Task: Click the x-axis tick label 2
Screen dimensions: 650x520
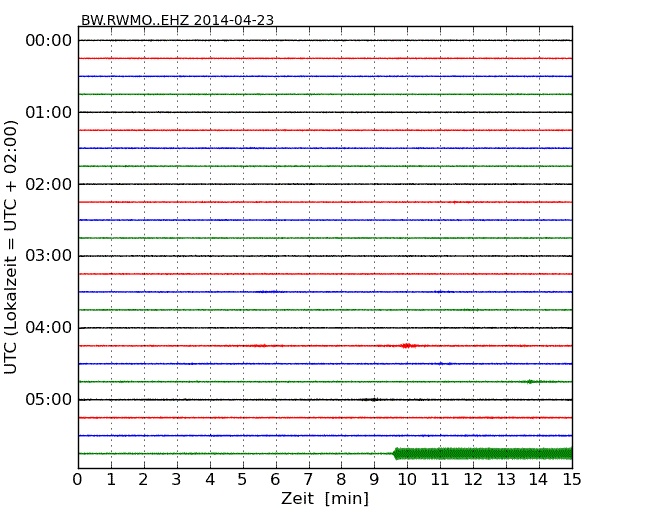Action: coord(143,480)
